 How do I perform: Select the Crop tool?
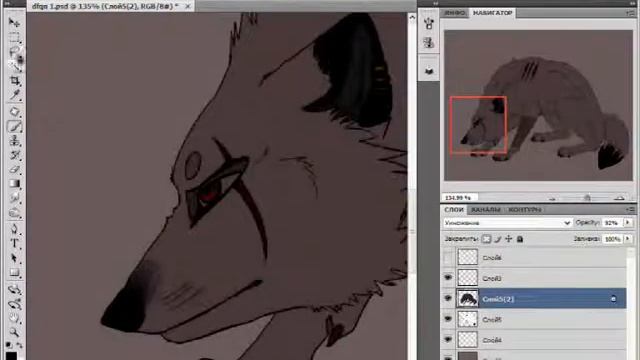pyautogui.click(x=14, y=80)
